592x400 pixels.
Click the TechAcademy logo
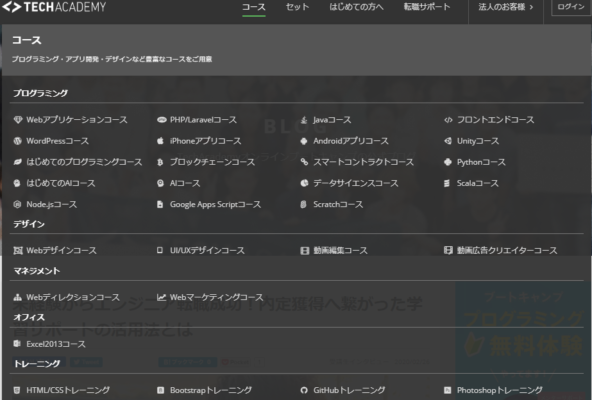click(x=54, y=7)
